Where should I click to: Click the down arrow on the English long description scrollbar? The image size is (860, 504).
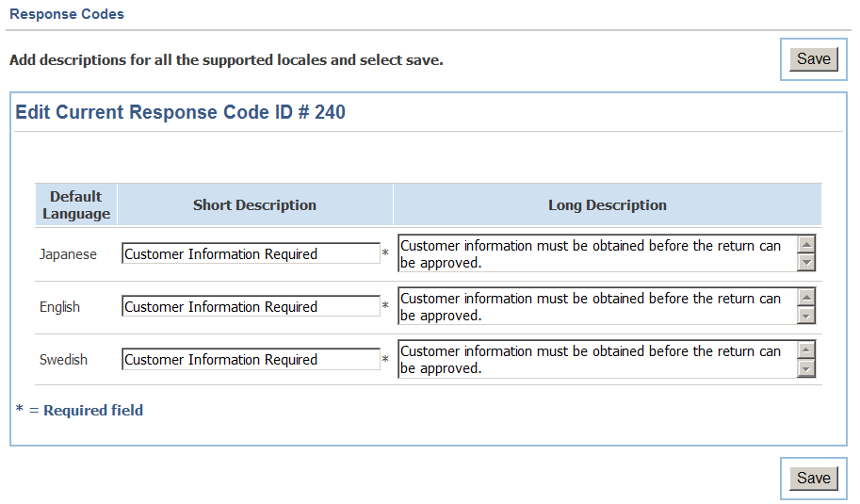coord(806,316)
